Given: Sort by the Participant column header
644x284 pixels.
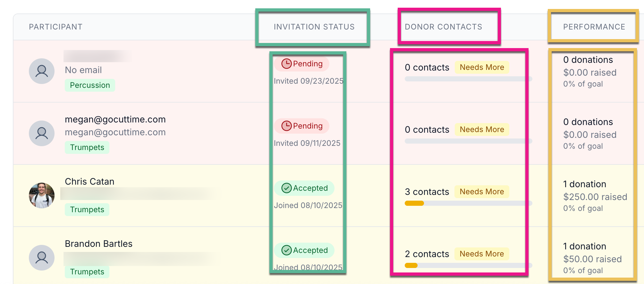Looking at the screenshot, I should (56, 27).
